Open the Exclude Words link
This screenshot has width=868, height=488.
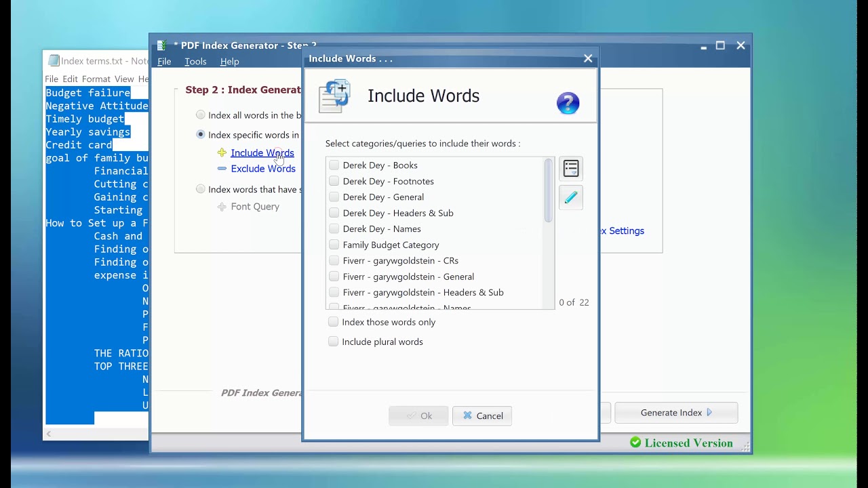tap(263, 169)
